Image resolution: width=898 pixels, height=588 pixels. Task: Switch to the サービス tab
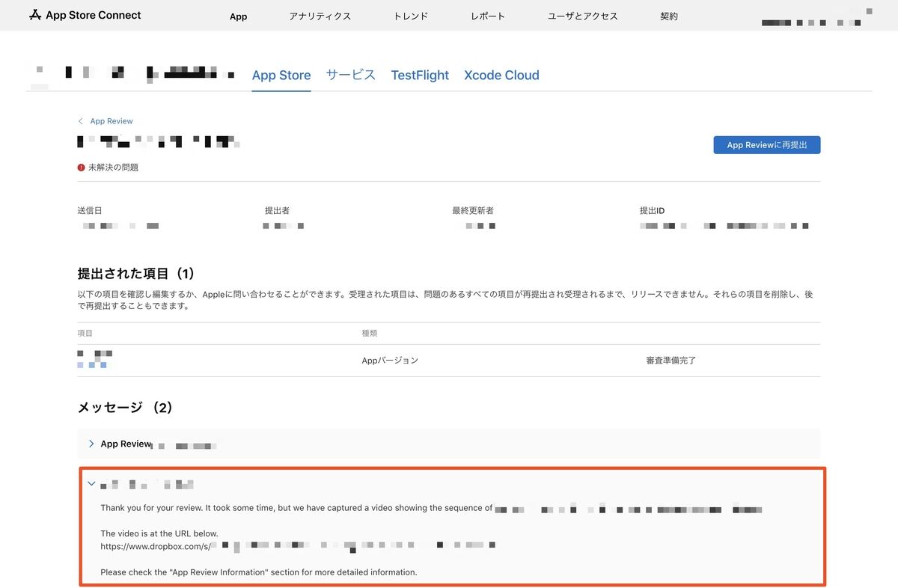tap(351, 75)
